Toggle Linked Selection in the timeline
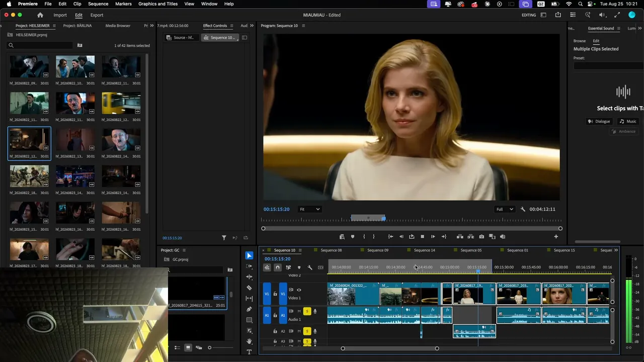Viewport: 644px width, 362px height. [x=288, y=267]
